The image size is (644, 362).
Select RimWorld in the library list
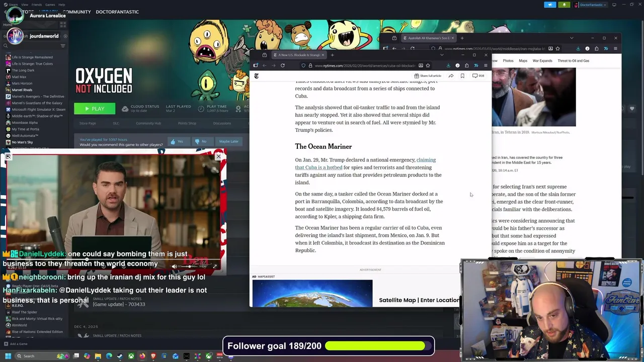[x=19, y=325]
